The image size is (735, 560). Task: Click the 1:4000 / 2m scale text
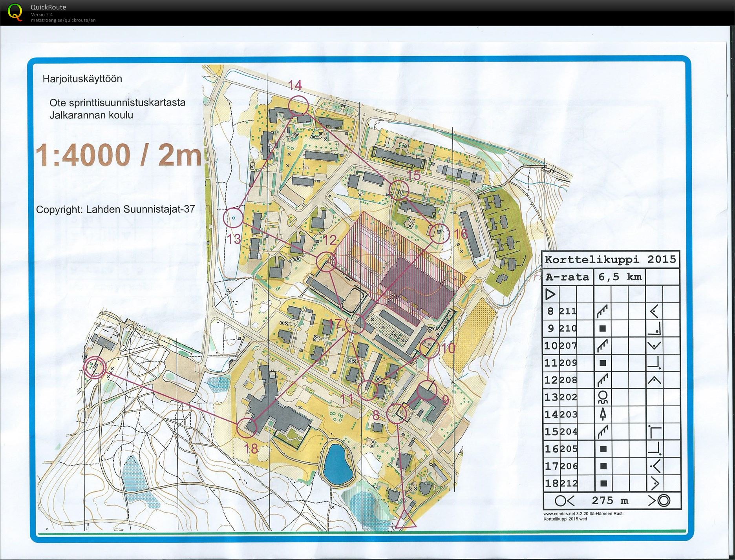pyautogui.click(x=119, y=155)
